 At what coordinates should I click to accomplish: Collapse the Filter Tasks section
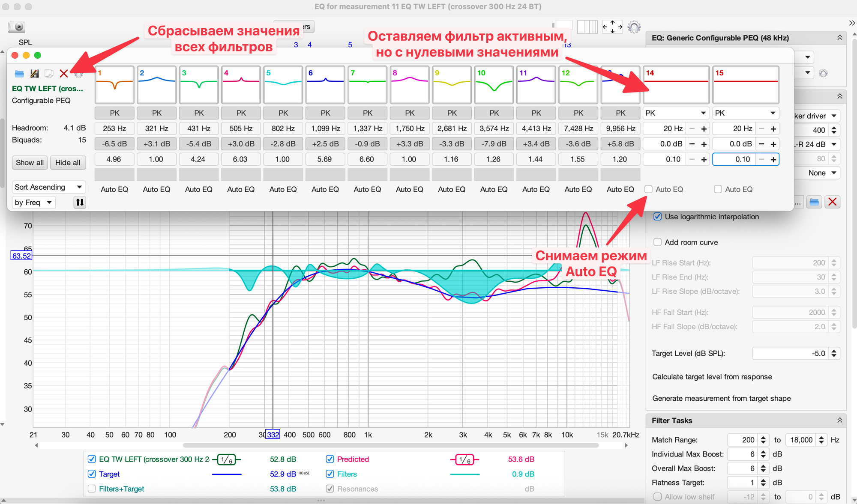coord(839,420)
